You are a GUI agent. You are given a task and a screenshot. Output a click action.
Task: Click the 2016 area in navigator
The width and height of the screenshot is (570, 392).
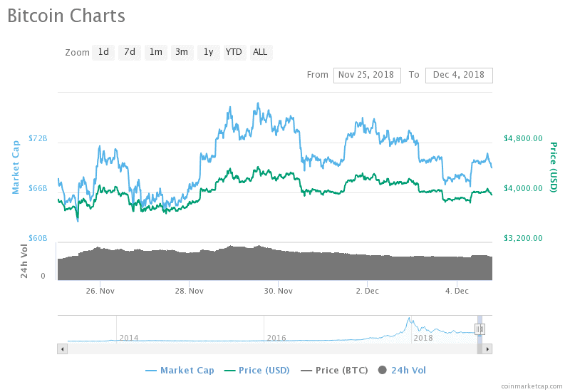tap(276, 338)
